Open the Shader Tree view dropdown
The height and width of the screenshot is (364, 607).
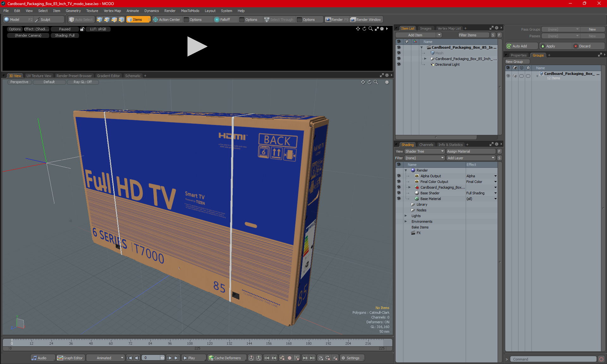[x=424, y=151]
